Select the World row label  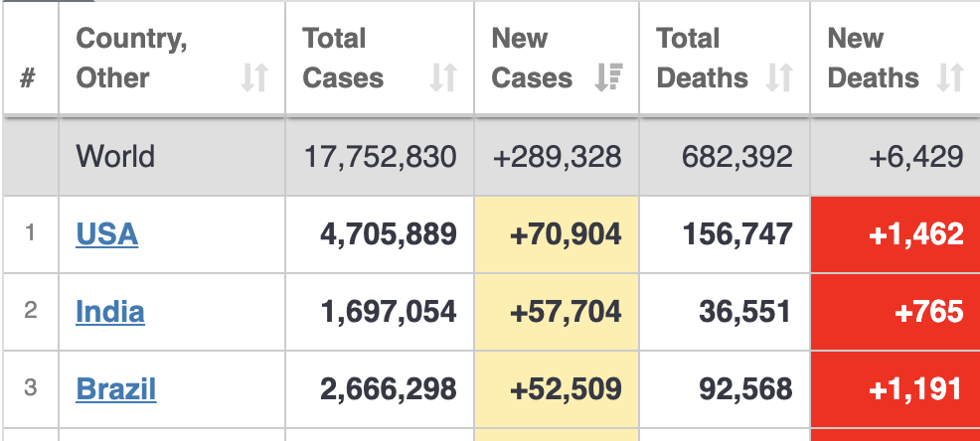click(x=115, y=157)
